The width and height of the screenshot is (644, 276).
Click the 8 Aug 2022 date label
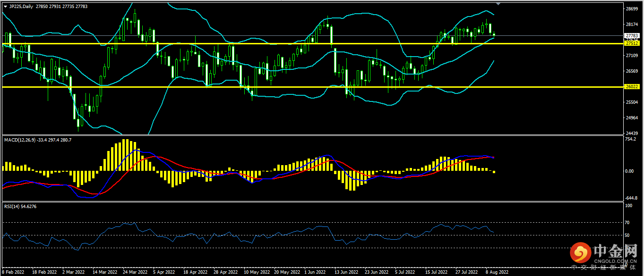(x=497, y=272)
